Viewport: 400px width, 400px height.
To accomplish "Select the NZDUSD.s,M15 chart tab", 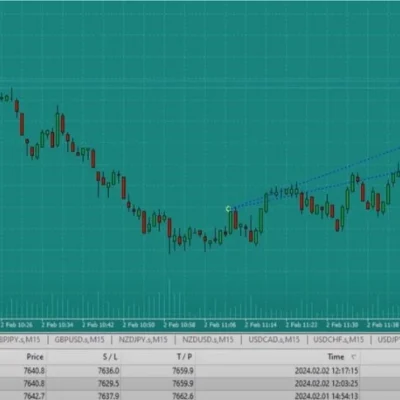I will 208,340.
